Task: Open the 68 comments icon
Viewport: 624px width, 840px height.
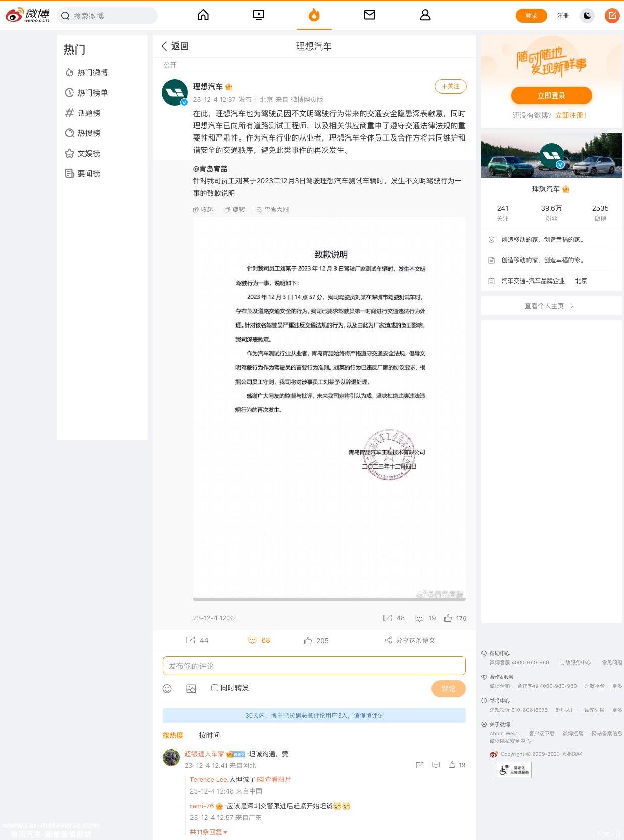Action: (259, 640)
